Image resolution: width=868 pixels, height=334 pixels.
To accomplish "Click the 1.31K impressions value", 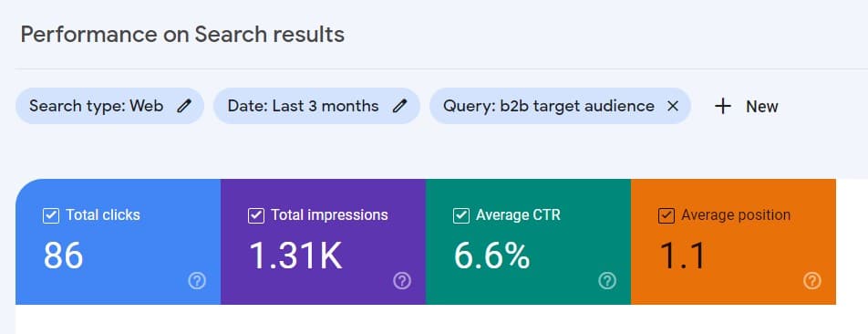I will tap(295, 256).
